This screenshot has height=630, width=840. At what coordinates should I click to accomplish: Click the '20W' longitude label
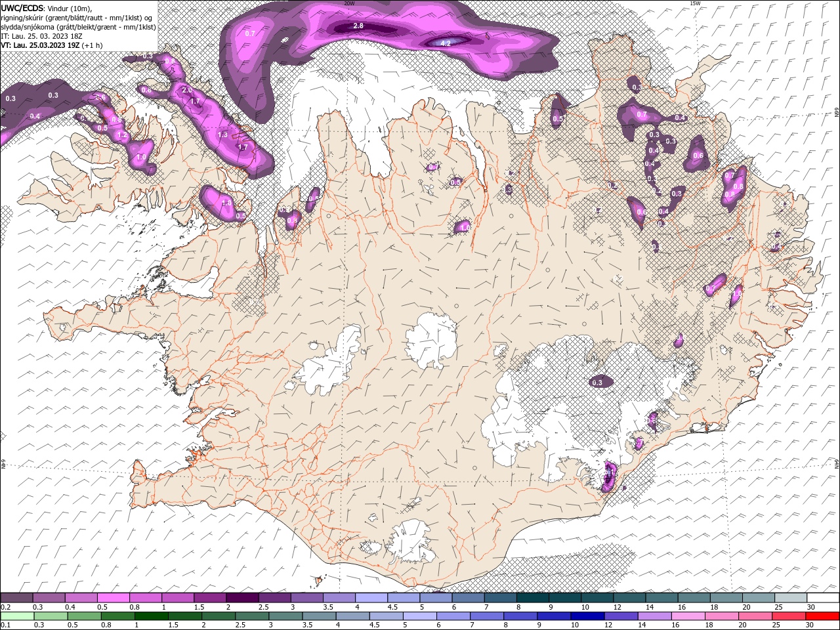coord(349,3)
